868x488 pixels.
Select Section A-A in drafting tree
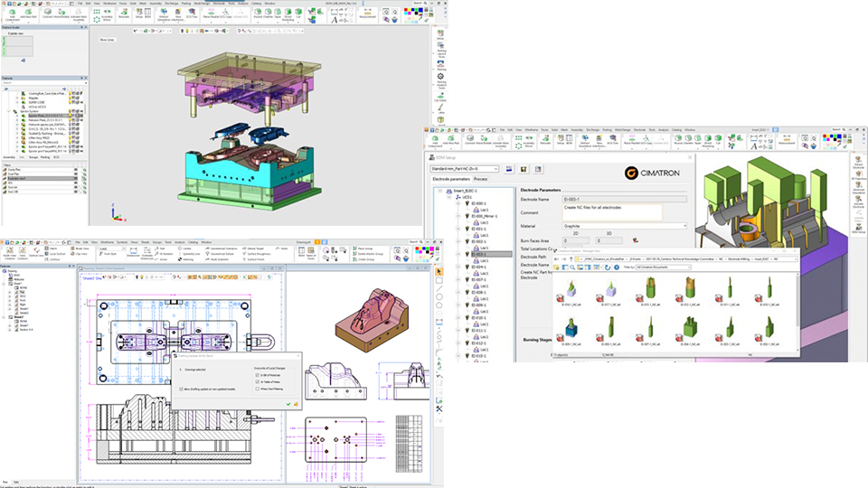click(26, 330)
